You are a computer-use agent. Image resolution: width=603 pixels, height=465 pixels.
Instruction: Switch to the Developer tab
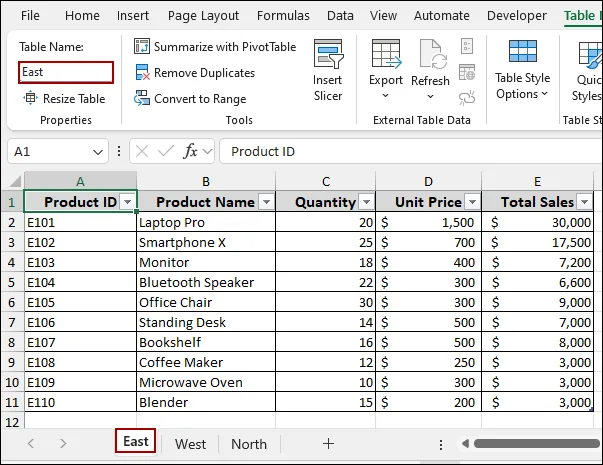516,16
